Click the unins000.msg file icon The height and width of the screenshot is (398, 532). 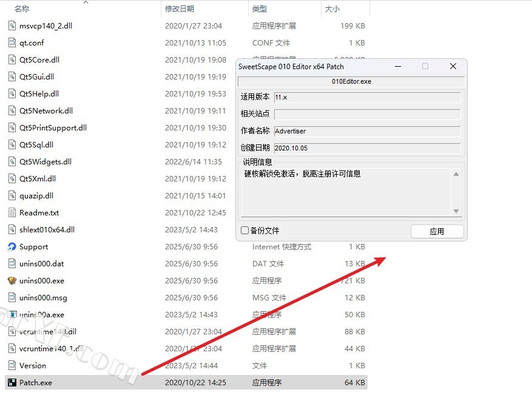point(12,297)
